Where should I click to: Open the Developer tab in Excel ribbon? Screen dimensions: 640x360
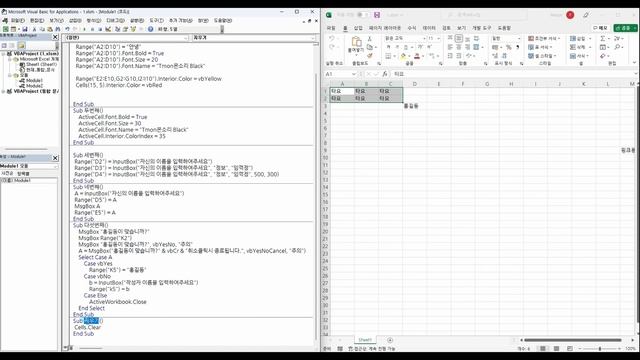482,28
